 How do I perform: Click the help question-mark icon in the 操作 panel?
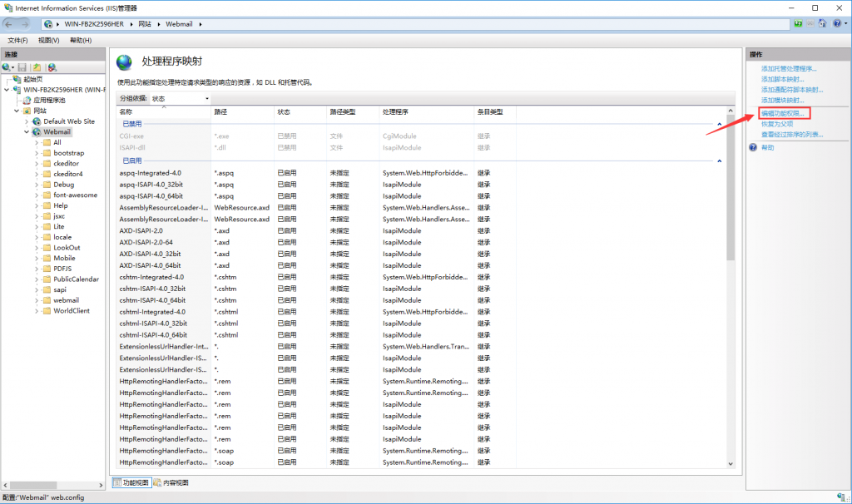point(753,147)
